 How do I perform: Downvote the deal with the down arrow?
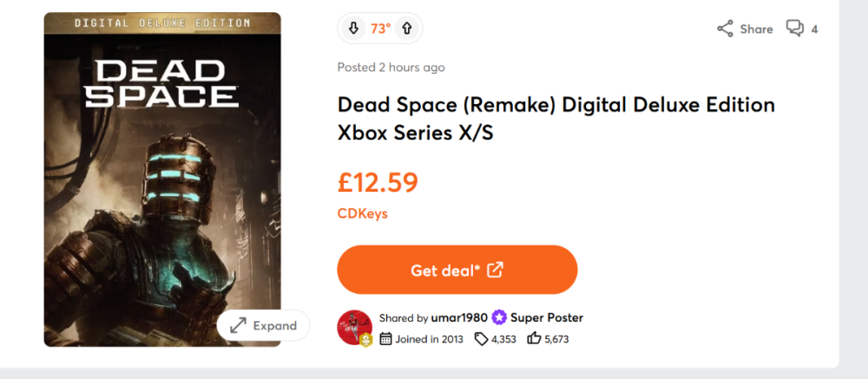click(x=353, y=29)
